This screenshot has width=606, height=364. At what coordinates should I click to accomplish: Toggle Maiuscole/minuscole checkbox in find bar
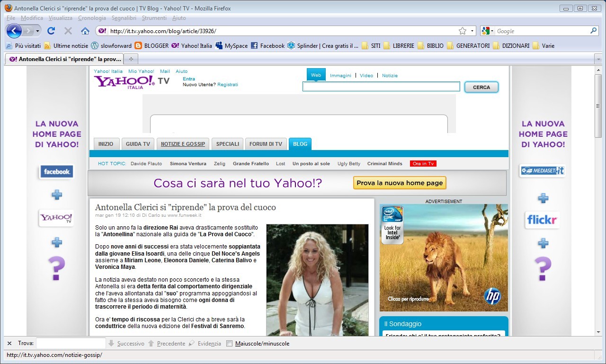pos(230,344)
